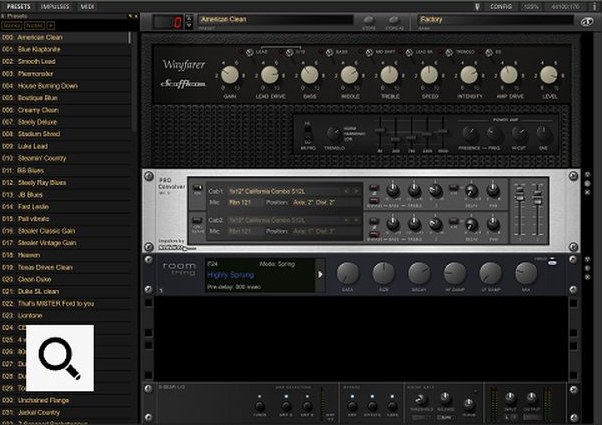Click the Store preset button
This screenshot has width=602, height=425.
369,20
